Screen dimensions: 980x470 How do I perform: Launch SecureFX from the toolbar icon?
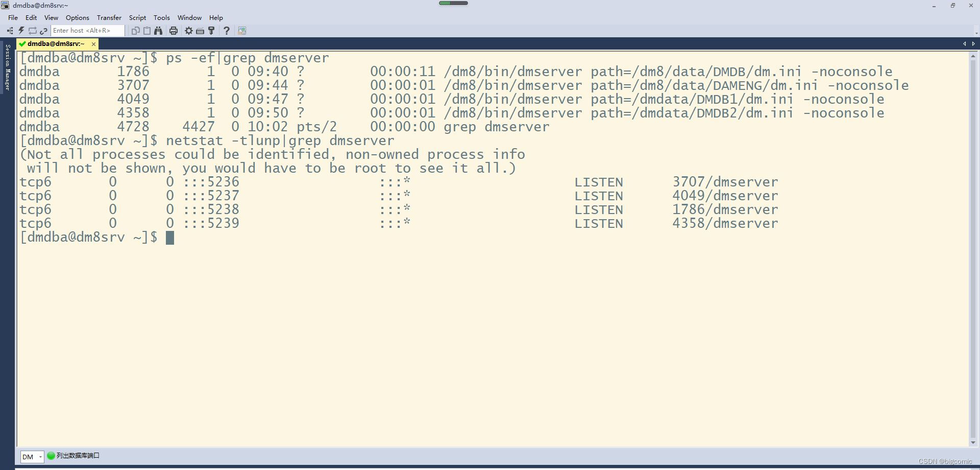pyautogui.click(x=242, y=31)
